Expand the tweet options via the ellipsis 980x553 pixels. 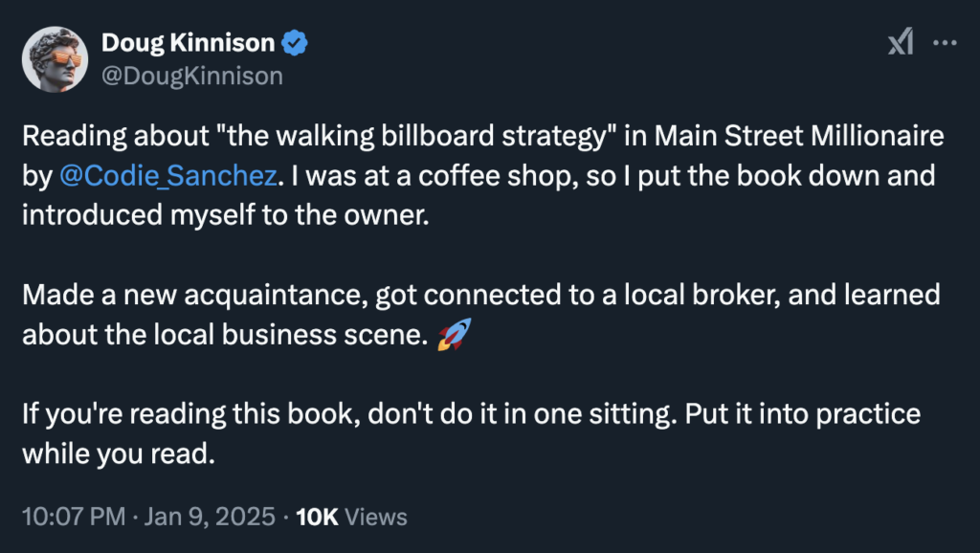[946, 42]
